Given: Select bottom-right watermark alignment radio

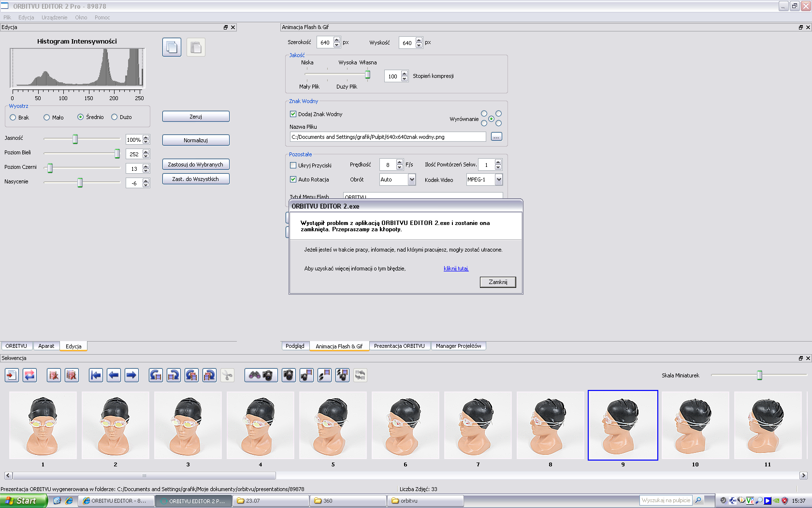Looking at the screenshot, I should click(498, 123).
